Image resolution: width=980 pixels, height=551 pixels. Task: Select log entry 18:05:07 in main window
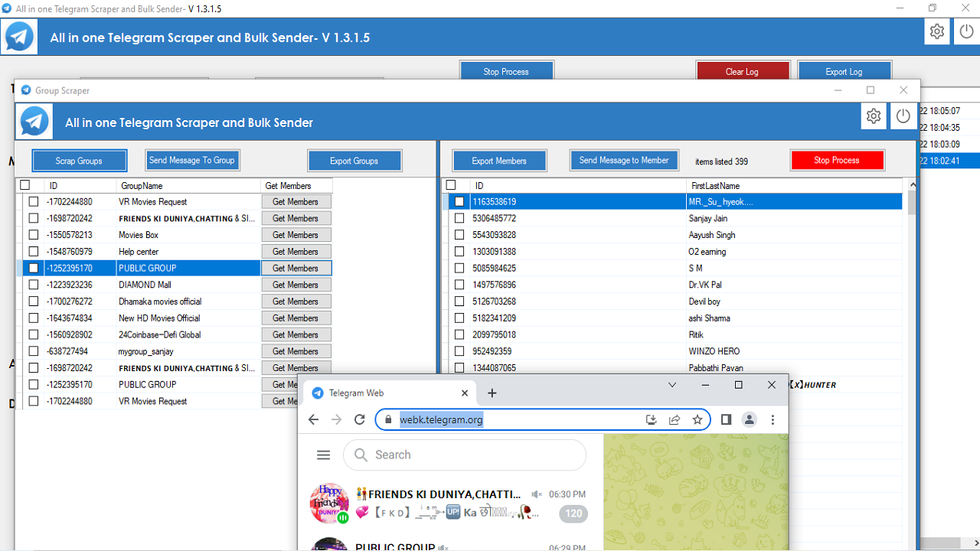click(x=949, y=111)
